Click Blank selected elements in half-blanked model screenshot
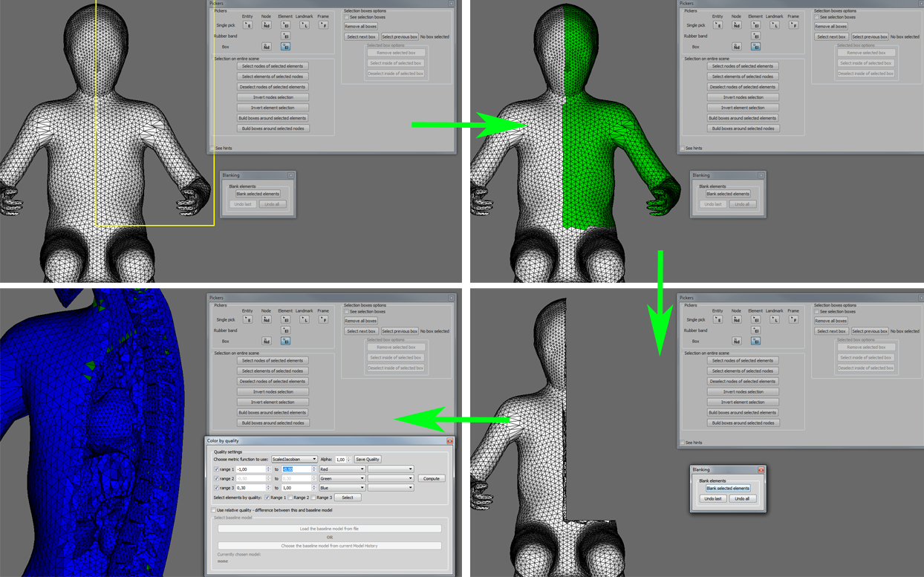924x577 pixels. 728,489
